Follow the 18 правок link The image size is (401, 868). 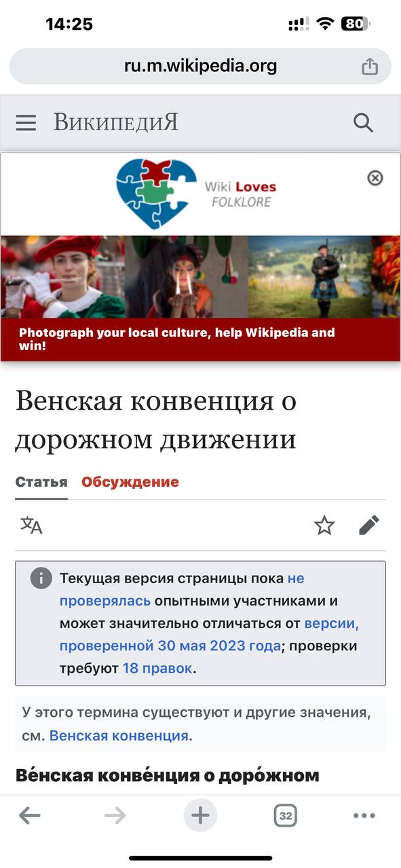157,669
